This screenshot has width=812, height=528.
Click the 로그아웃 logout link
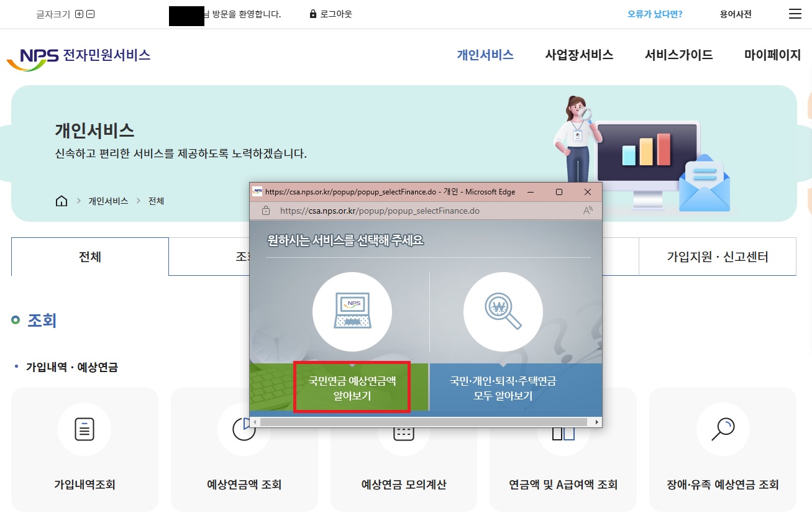point(336,14)
